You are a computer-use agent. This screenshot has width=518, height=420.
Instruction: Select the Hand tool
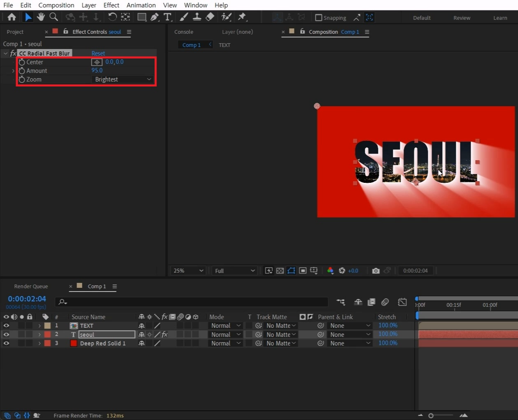click(41, 17)
